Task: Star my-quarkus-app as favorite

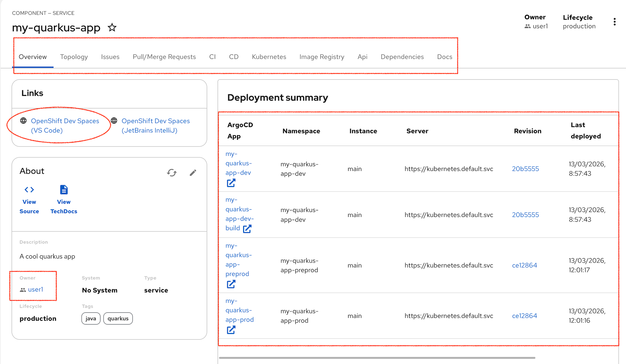Action: 112,28
